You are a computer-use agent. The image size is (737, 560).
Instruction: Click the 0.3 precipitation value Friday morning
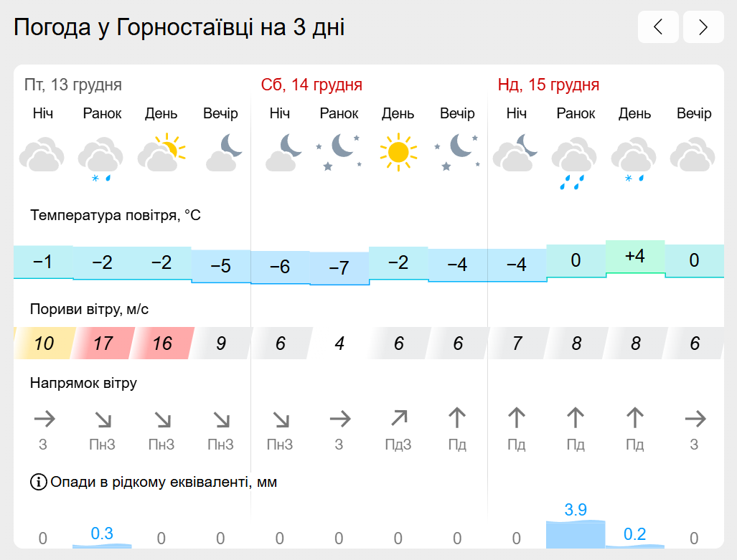[x=102, y=533]
